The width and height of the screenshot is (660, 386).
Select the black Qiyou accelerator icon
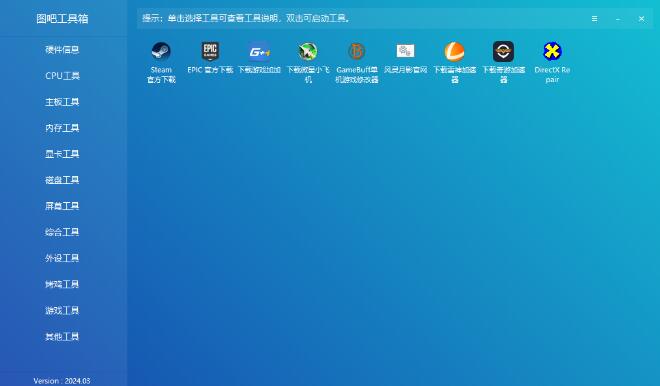503,51
